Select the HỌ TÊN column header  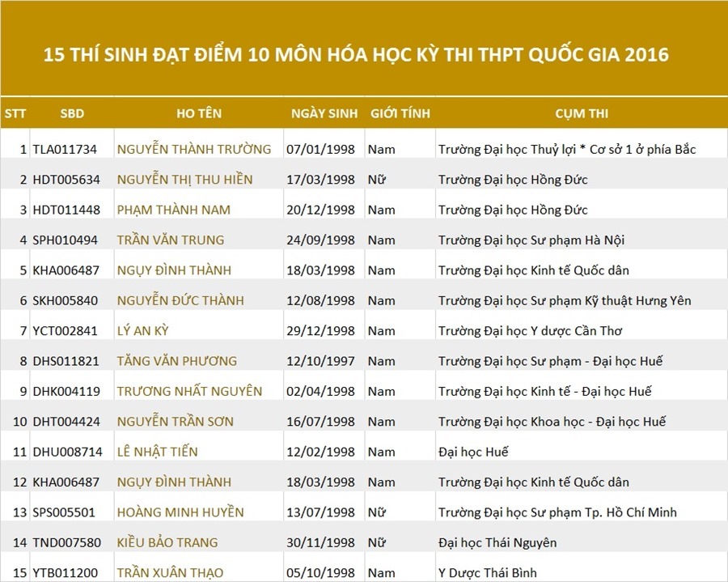(x=198, y=114)
